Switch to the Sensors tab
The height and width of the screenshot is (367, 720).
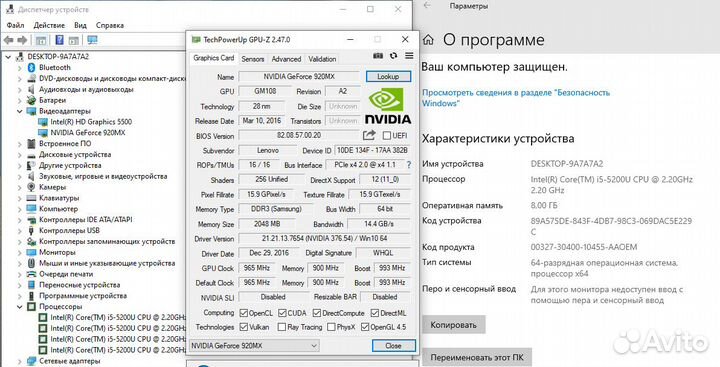coord(253,59)
